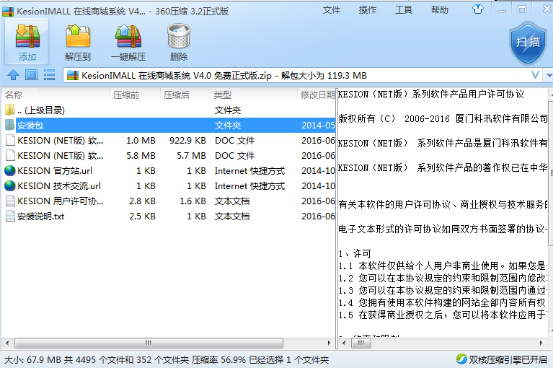
Task: Open the small arrow right of the path bar
Action: click(549, 76)
